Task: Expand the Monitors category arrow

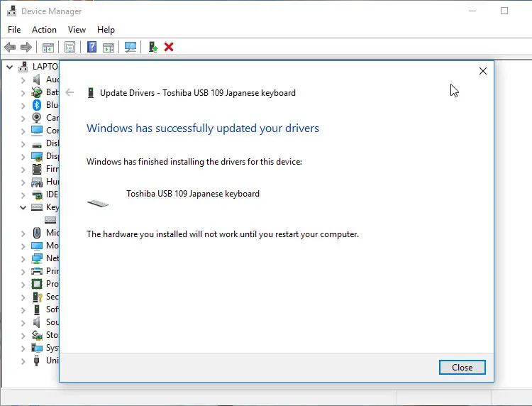Action: point(23,246)
